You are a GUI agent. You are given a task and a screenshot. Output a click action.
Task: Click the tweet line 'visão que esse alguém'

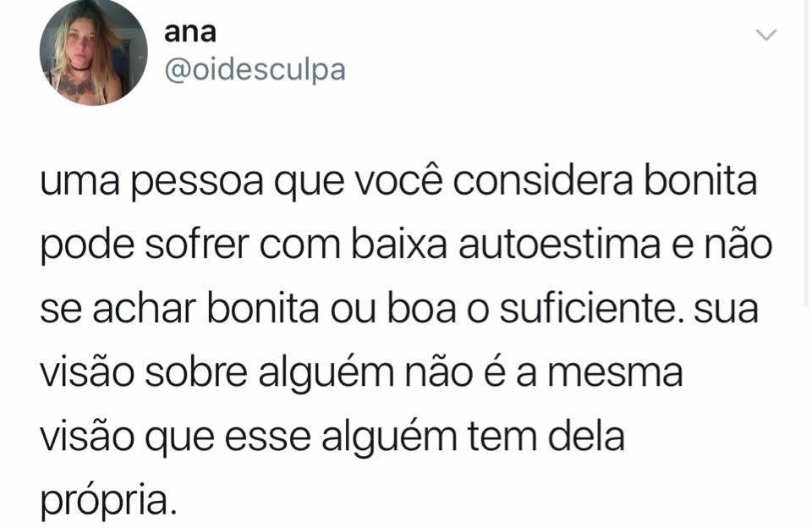tap(332, 438)
